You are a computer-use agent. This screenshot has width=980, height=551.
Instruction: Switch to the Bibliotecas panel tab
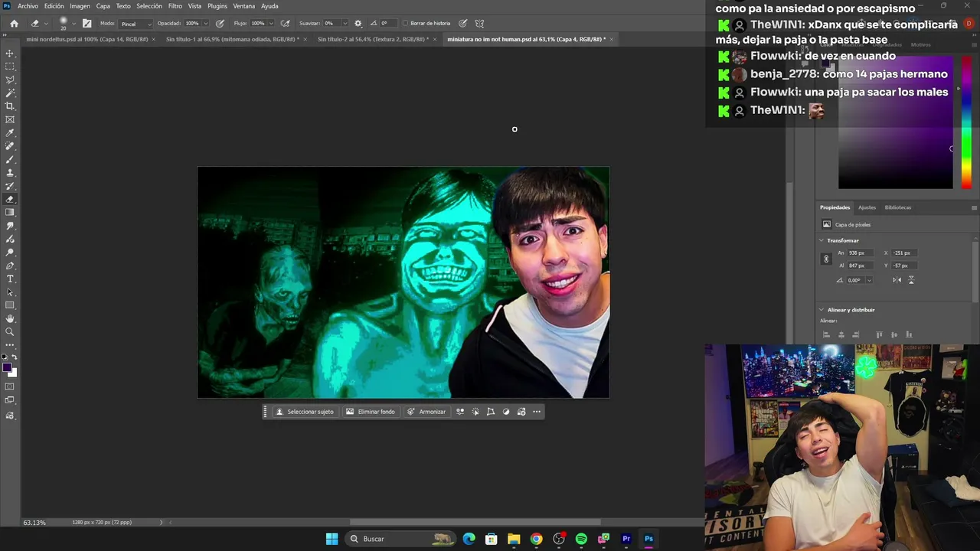click(898, 207)
